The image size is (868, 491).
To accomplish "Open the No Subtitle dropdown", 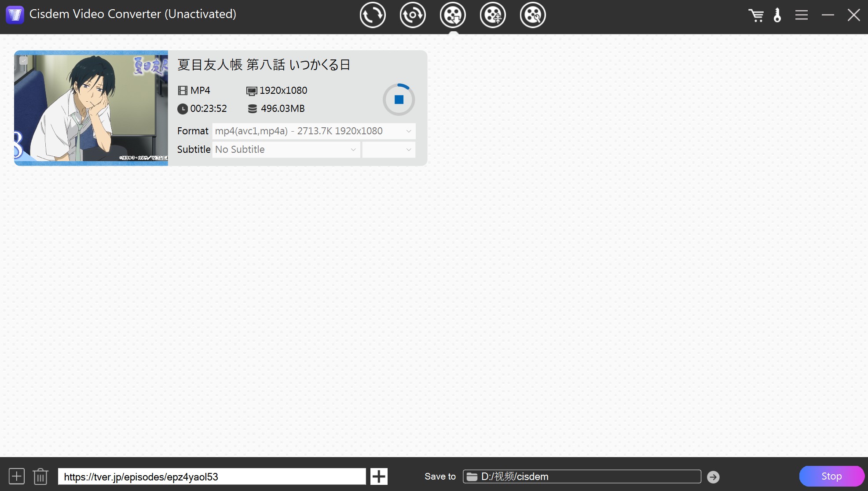I will (x=286, y=150).
